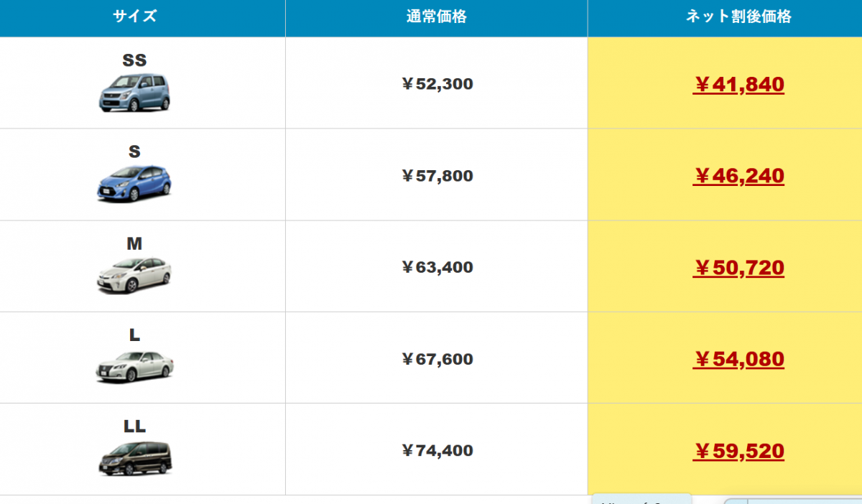Click the light blue SS size car image

tap(134, 93)
